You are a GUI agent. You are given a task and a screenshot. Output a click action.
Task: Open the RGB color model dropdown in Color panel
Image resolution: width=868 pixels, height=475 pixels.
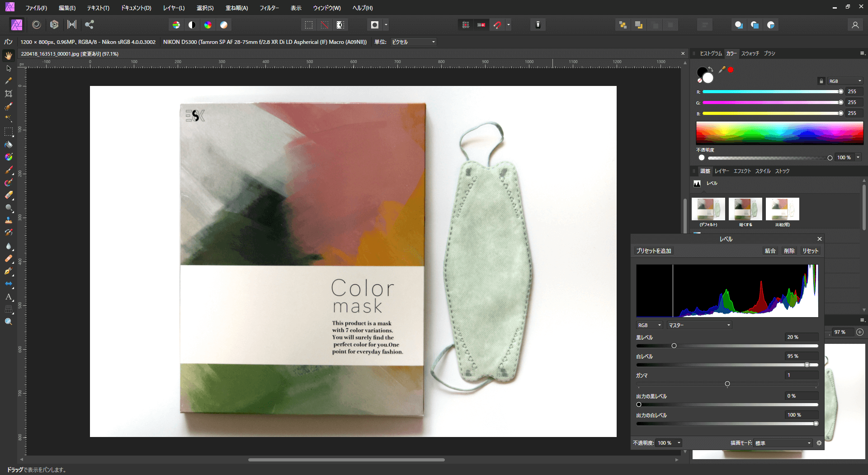(x=845, y=81)
